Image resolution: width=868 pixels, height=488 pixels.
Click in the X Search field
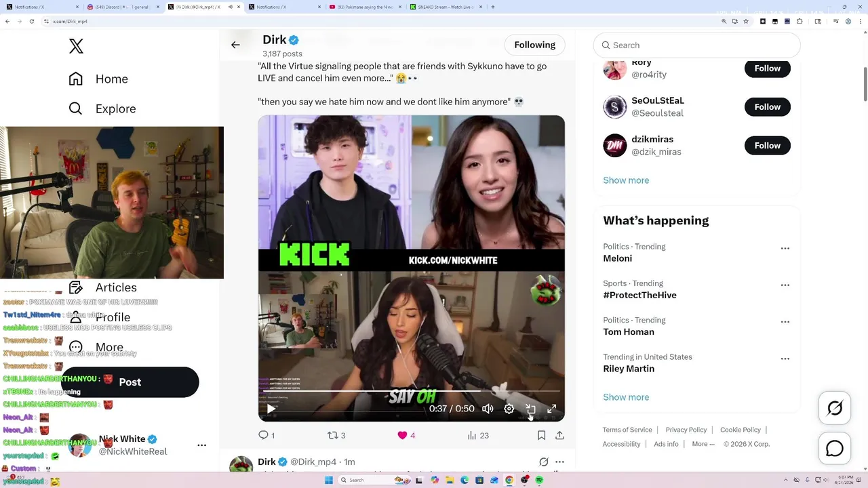(x=697, y=45)
